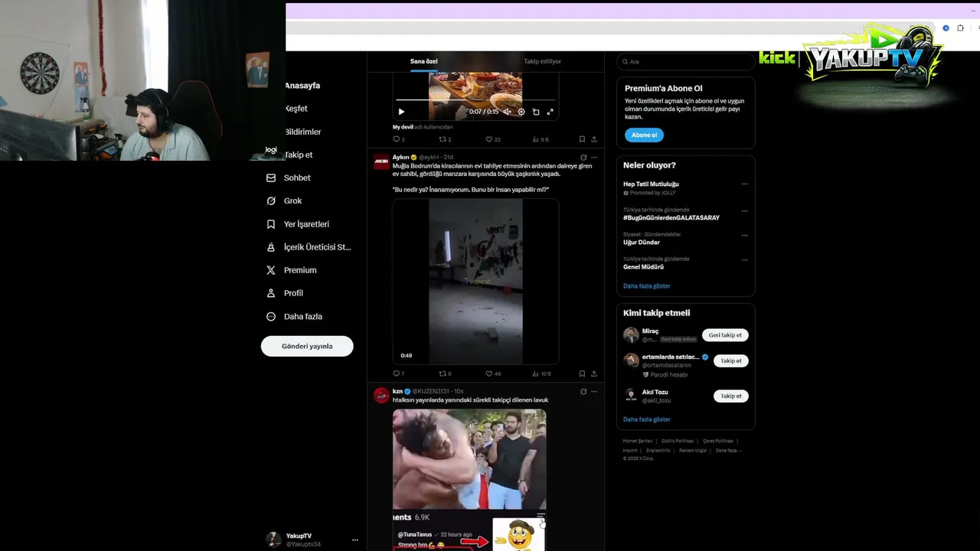The height and width of the screenshot is (551, 980).
Task: Open browser extensions puzzle icon
Action: (960, 28)
